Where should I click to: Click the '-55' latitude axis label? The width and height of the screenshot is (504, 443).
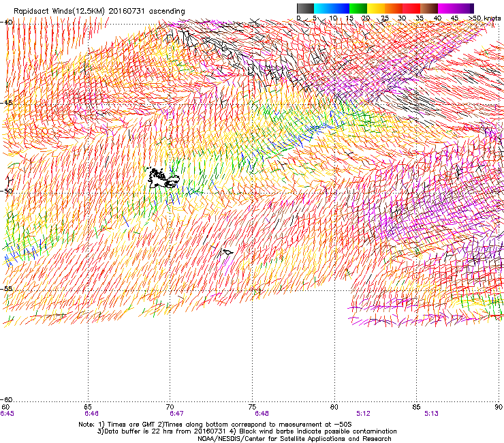(x=7, y=289)
